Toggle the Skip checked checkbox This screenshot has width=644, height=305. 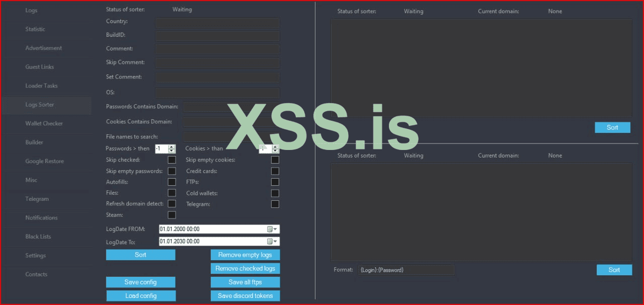point(172,160)
